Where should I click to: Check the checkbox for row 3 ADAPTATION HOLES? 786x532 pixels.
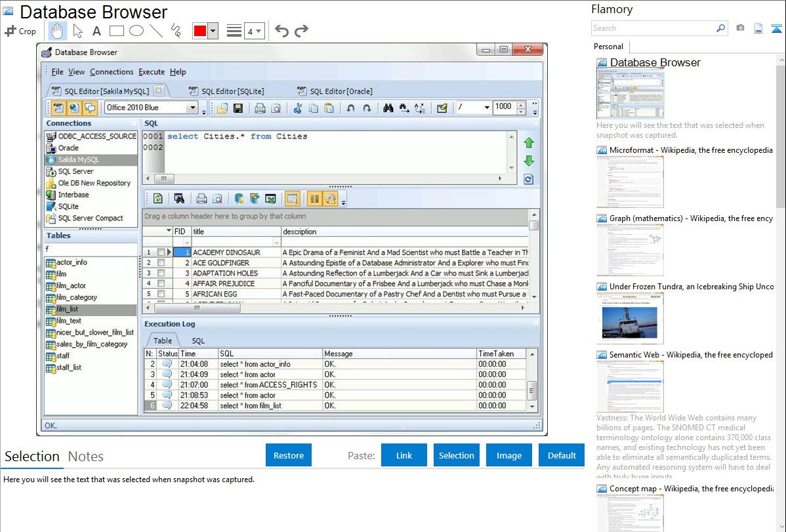(161, 274)
